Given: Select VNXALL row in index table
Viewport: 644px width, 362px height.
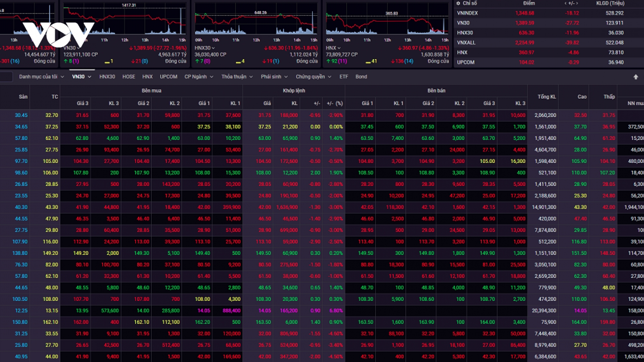Looking at the screenshot, I should point(549,43).
